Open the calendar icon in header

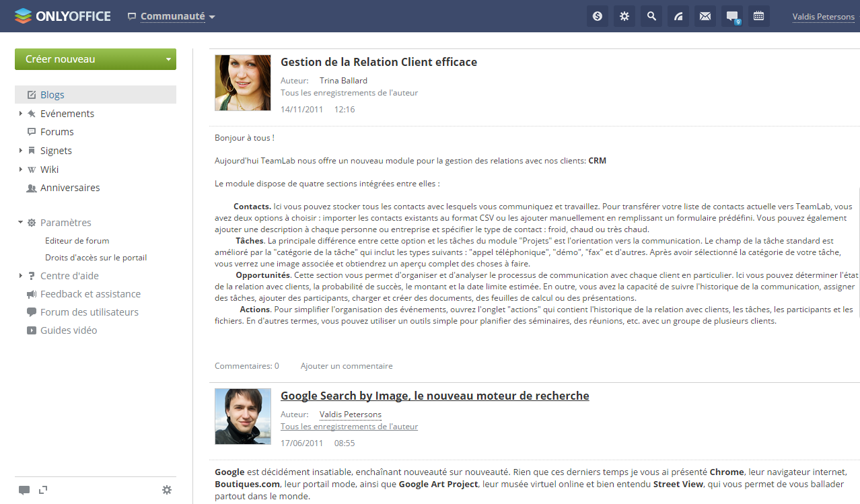(758, 16)
